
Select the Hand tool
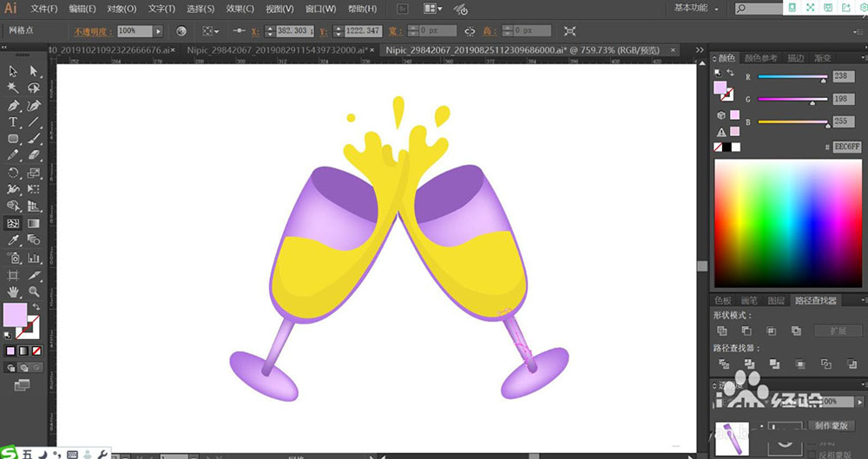point(14,292)
